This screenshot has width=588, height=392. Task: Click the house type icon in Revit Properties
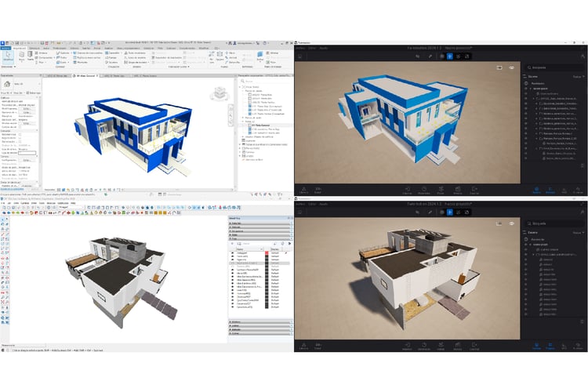(7, 84)
